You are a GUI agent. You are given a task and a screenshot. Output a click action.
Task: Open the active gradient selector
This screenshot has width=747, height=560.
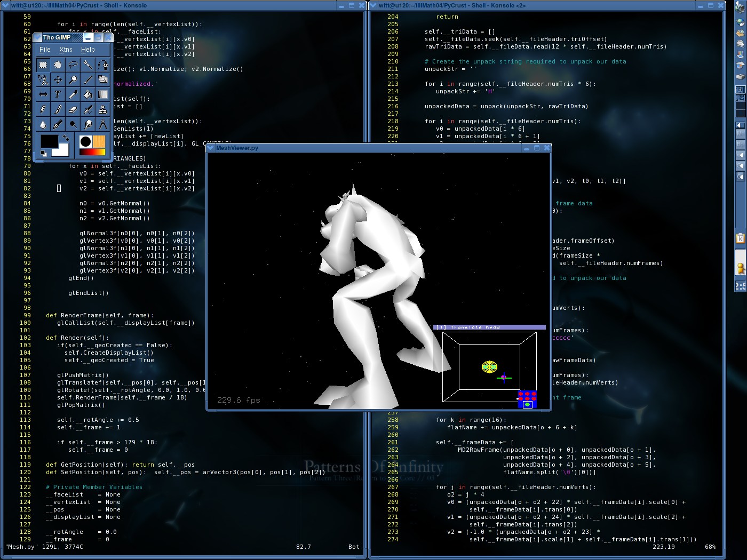(92, 152)
